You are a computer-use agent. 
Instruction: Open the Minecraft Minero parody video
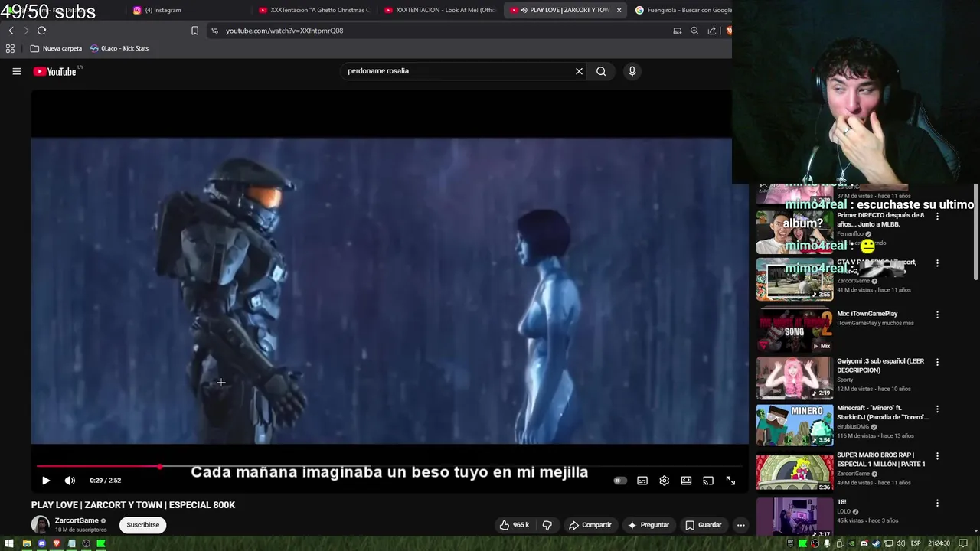click(795, 425)
